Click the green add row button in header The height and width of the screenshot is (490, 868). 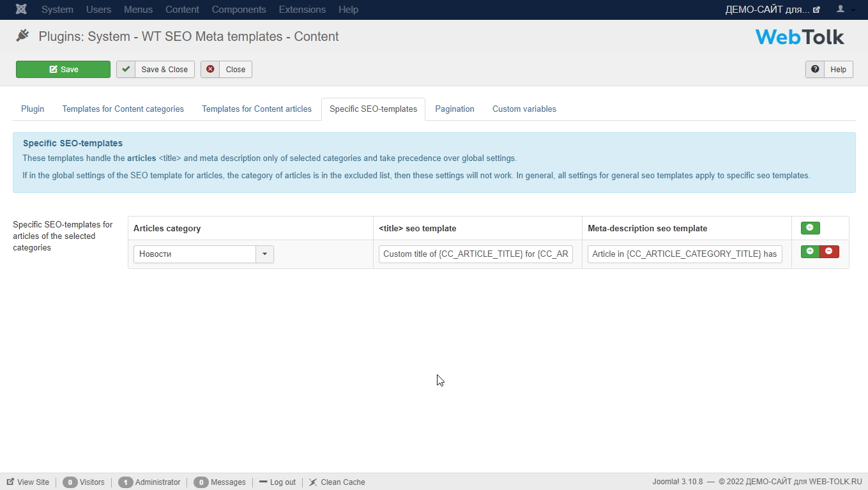[x=810, y=228]
